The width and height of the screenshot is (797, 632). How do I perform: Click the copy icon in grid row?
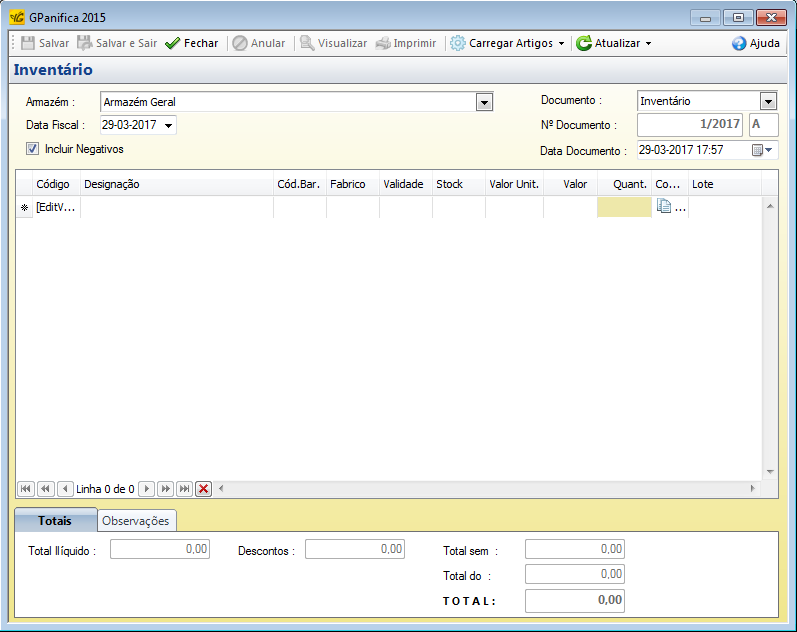coord(664,207)
